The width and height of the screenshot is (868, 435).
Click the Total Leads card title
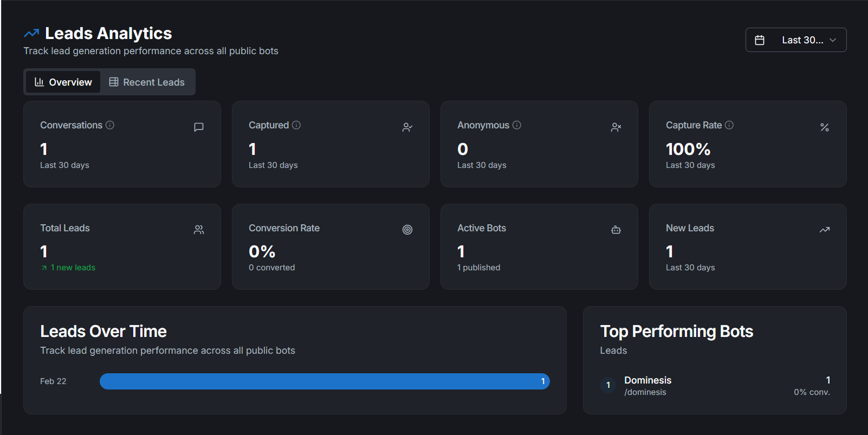65,228
